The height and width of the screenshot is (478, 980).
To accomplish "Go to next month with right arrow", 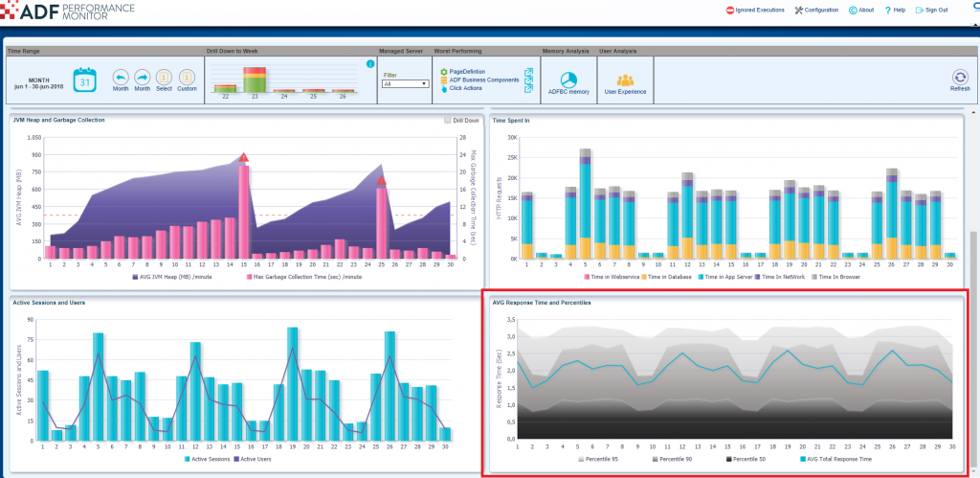I will [142, 77].
